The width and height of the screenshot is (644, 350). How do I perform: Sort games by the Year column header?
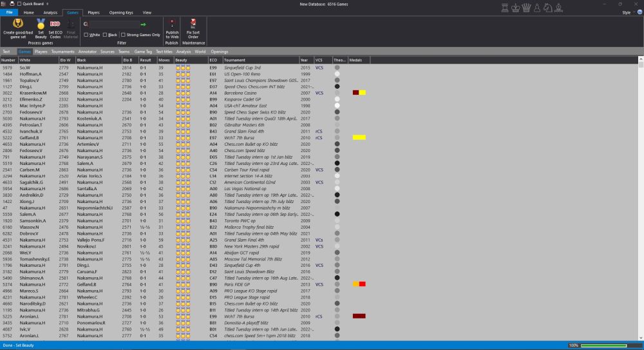(304, 60)
